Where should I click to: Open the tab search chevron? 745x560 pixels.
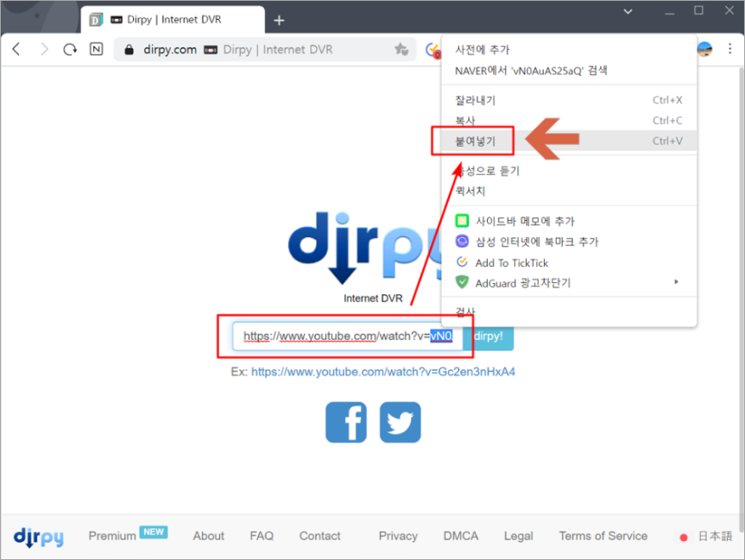coord(628,11)
